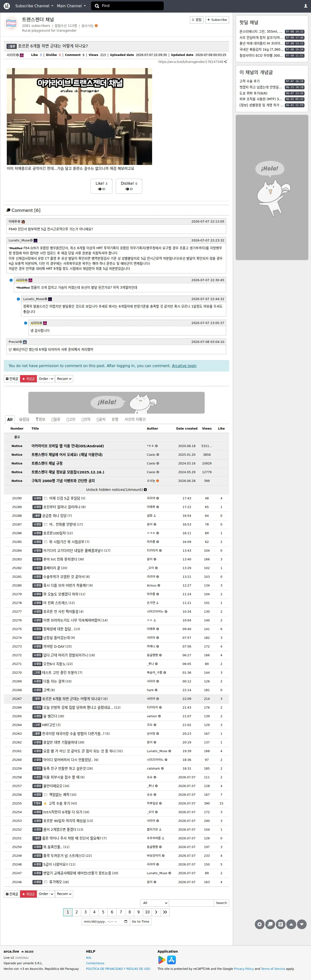311x980 pixels.
Task: Click the share icon beside the post URL
Action: pos(225,62)
